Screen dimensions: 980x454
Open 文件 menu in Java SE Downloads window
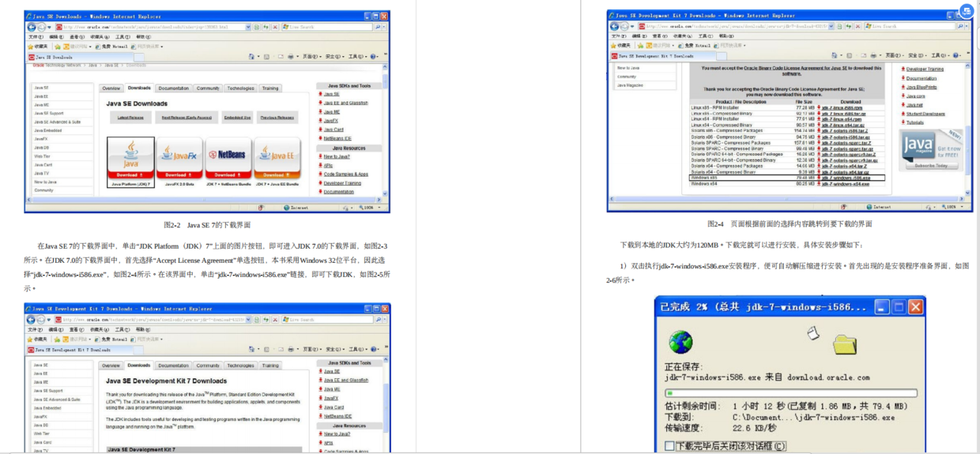pyautogui.click(x=36, y=36)
